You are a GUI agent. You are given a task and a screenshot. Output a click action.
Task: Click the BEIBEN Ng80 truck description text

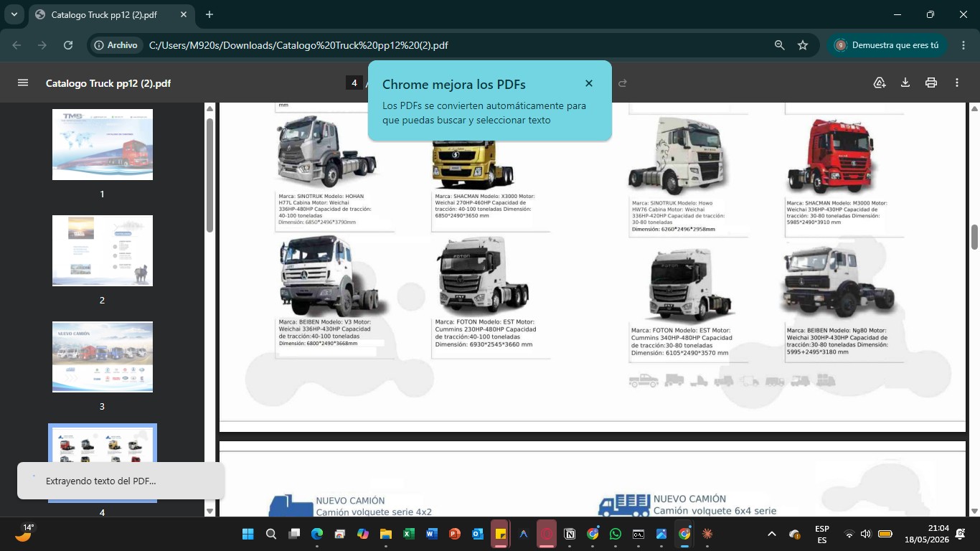pos(837,341)
